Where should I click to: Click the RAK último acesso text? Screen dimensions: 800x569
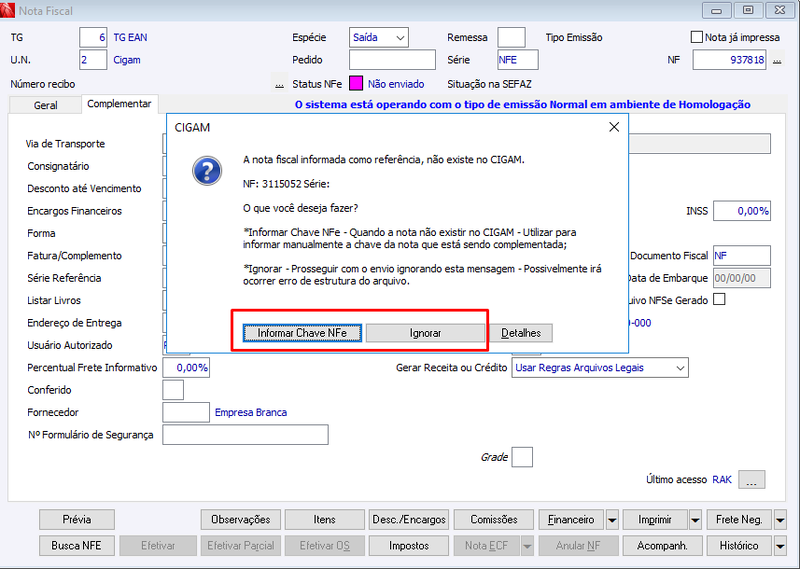[x=722, y=480]
